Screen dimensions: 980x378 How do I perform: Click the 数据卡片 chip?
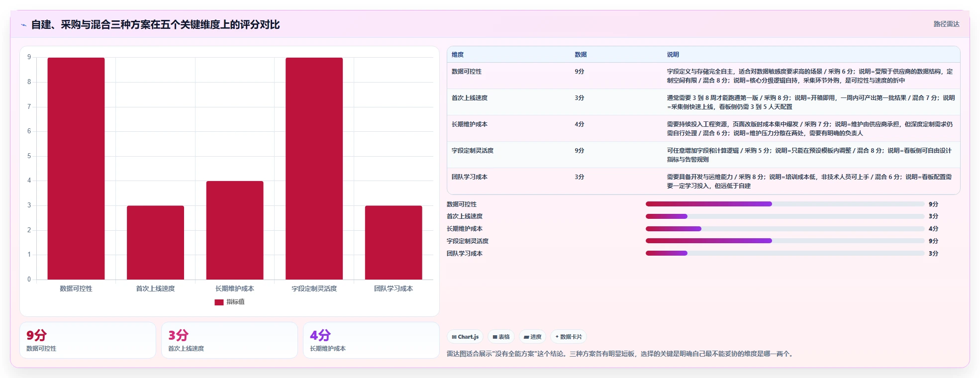tap(568, 337)
